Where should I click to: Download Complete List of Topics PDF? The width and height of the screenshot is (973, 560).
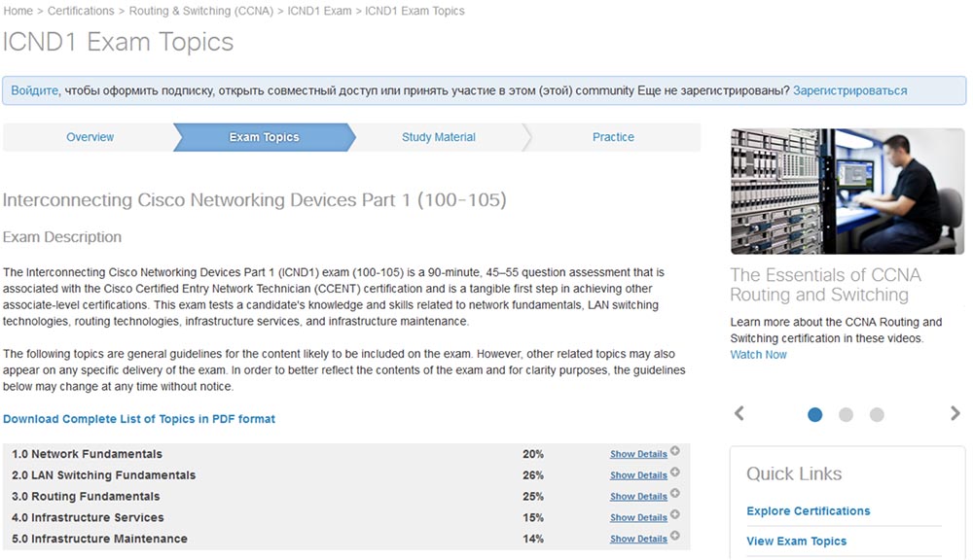[x=139, y=419]
